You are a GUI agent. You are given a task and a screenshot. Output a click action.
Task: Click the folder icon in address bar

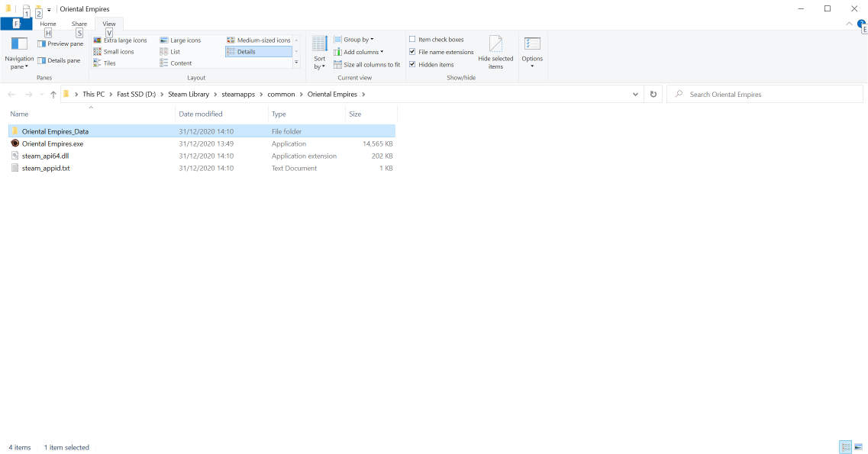(x=66, y=94)
